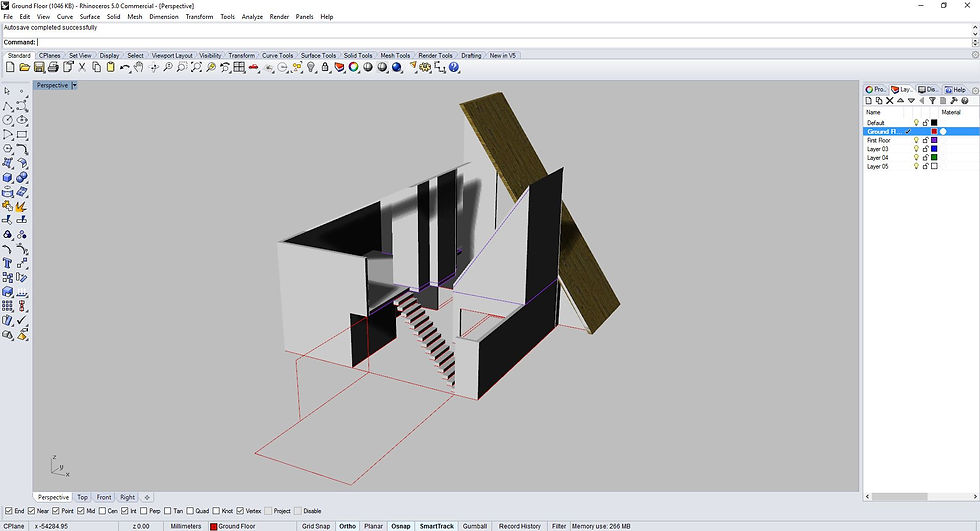Open the color wheel Properties icon in toolbar
The width and height of the screenshot is (980, 531).
(354, 67)
